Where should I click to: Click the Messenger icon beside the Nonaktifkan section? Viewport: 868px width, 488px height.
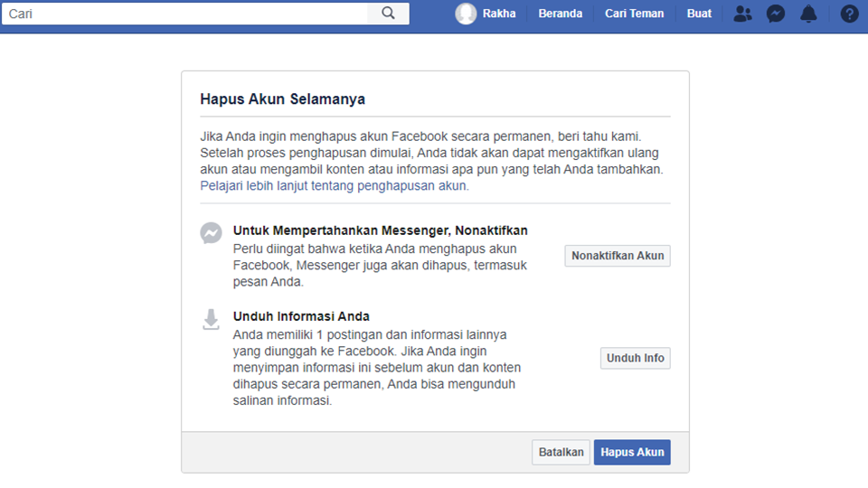(x=211, y=233)
